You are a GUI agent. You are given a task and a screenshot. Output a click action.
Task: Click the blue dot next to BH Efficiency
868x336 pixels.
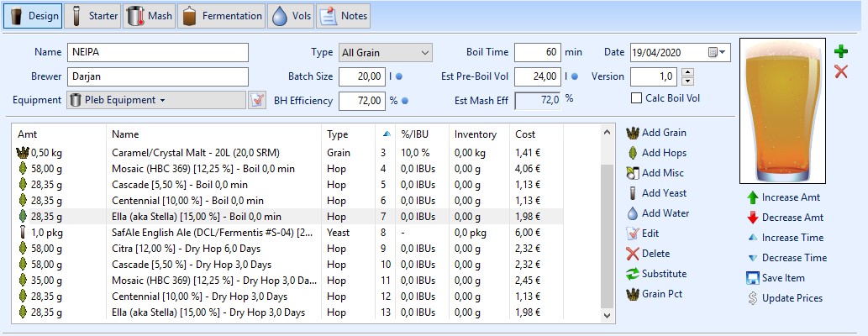pos(405,101)
